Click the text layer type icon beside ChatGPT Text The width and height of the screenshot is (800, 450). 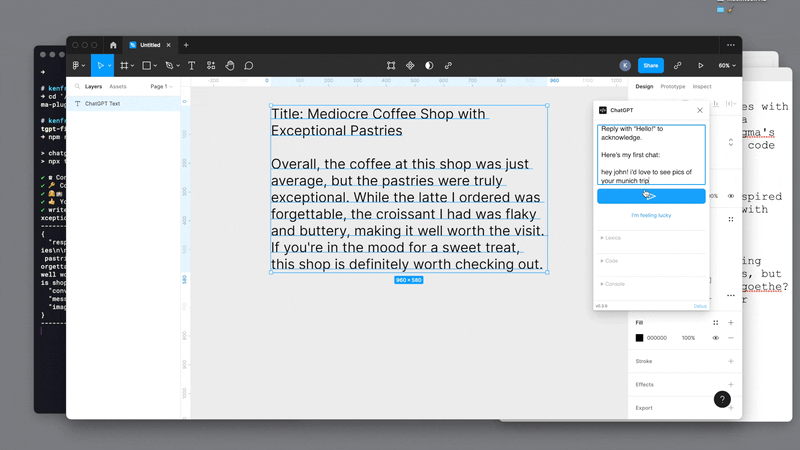[78, 104]
